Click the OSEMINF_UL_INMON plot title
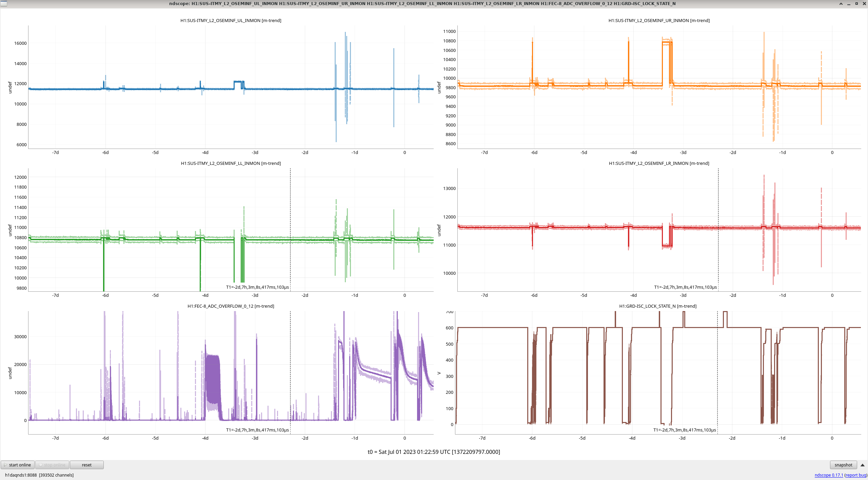868x480 pixels. (x=231, y=20)
